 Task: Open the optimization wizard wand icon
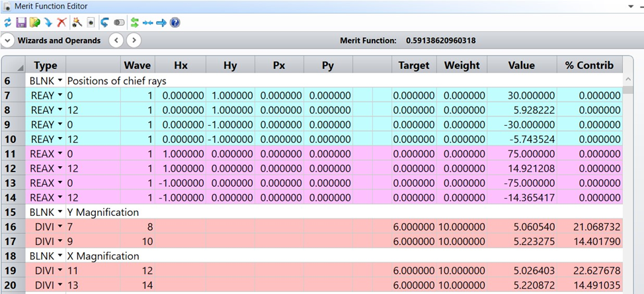click(77, 23)
